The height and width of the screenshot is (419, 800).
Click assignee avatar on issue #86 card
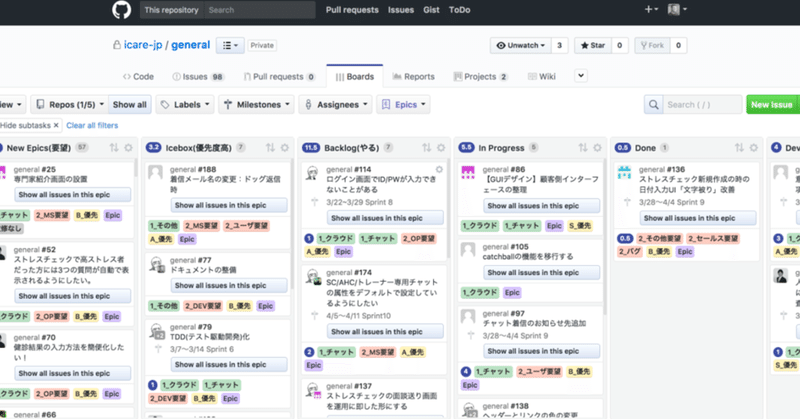coord(468,172)
